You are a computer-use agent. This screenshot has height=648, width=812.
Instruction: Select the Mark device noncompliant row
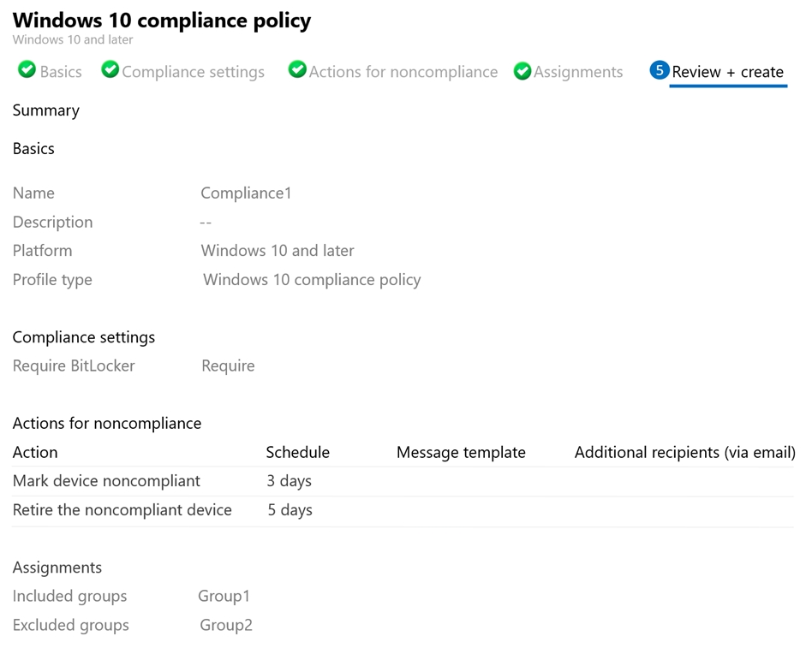click(403, 481)
